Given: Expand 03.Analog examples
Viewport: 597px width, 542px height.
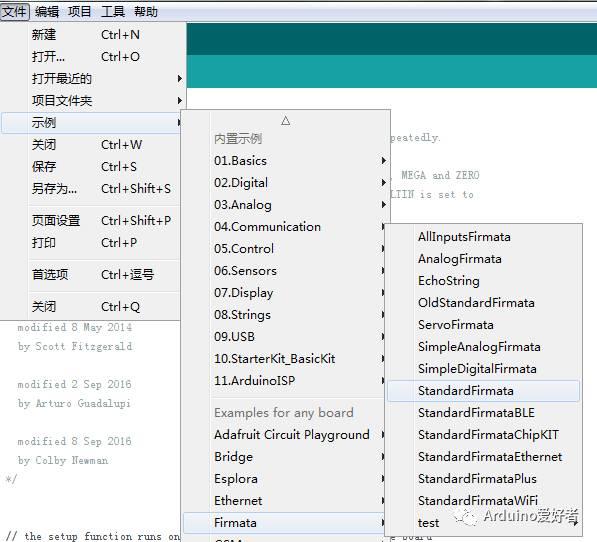Looking at the screenshot, I should (286, 205).
